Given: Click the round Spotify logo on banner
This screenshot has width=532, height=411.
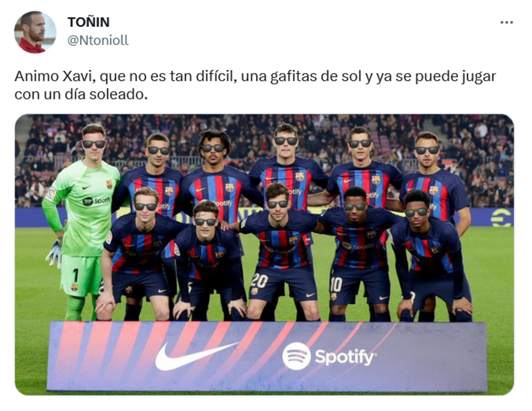Looking at the screenshot, I should [296, 356].
